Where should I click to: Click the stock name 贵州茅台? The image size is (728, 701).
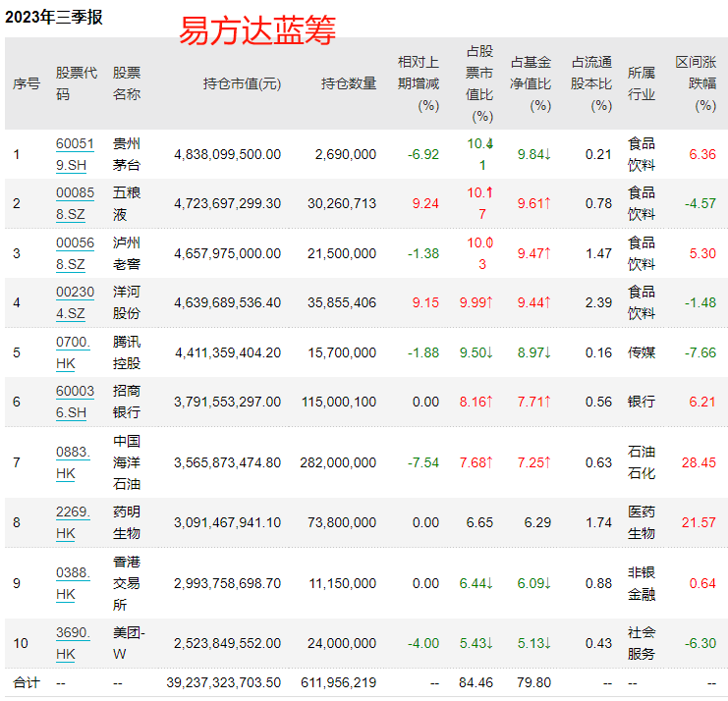[x=127, y=154]
